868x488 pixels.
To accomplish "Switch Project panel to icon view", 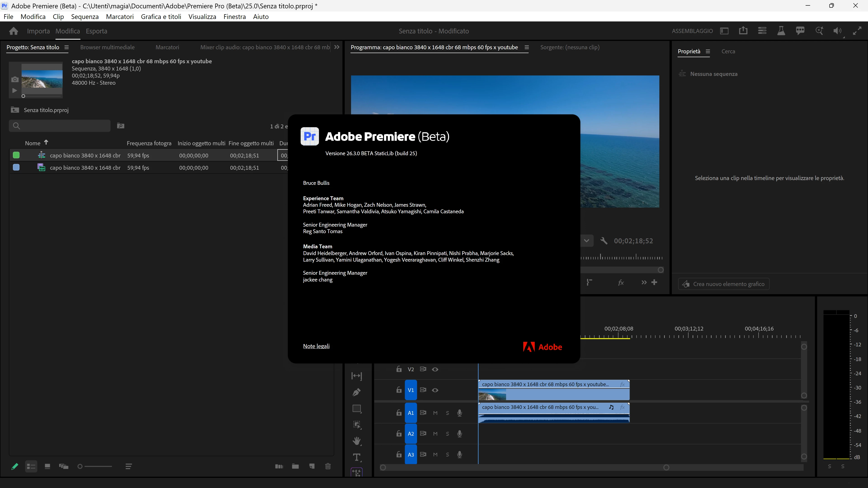I will [x=47, y=467].
